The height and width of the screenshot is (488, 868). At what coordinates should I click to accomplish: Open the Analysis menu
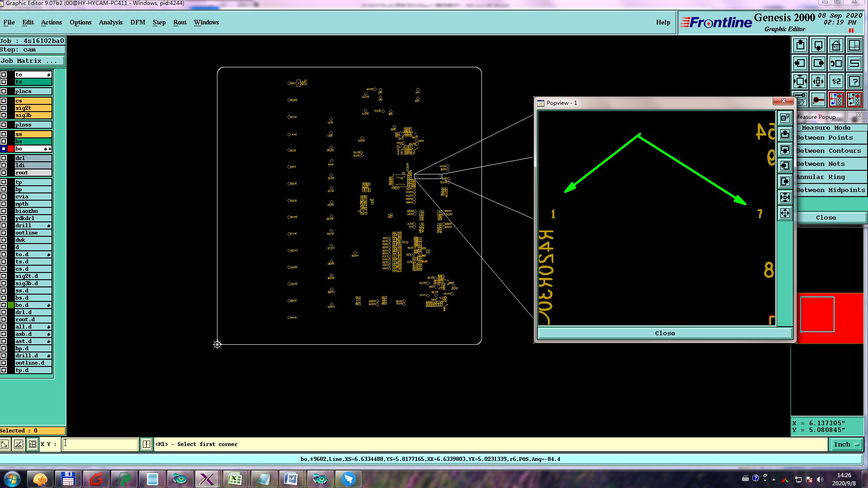110,23
